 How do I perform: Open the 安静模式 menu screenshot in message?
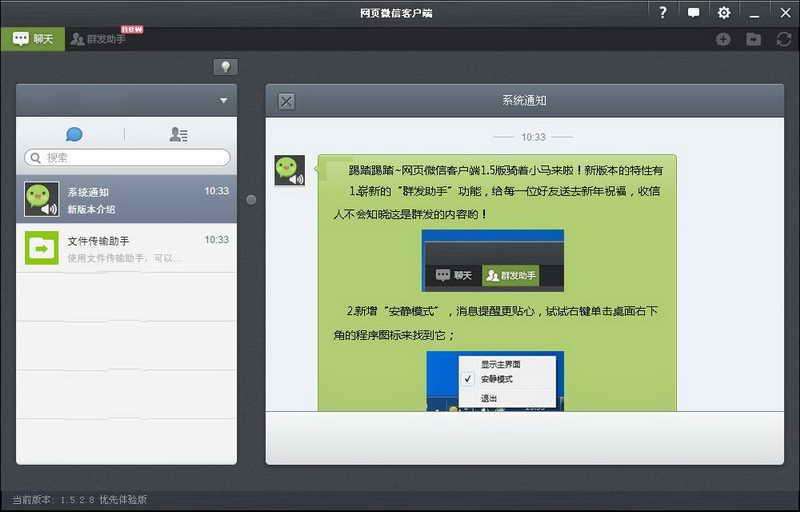click(x=495, y=380)
